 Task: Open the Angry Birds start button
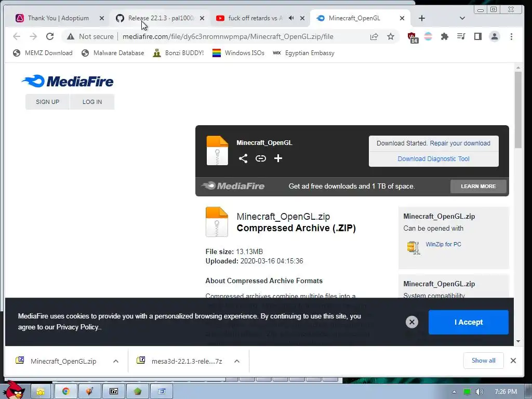coord(14,390)
